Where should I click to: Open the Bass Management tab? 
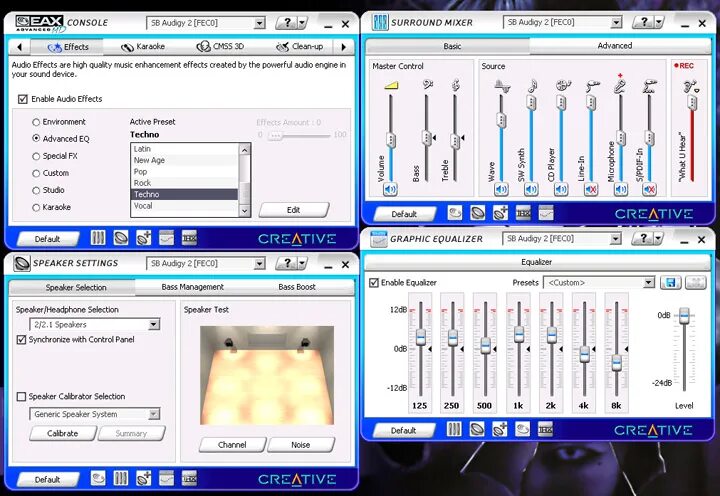point(192,287)
